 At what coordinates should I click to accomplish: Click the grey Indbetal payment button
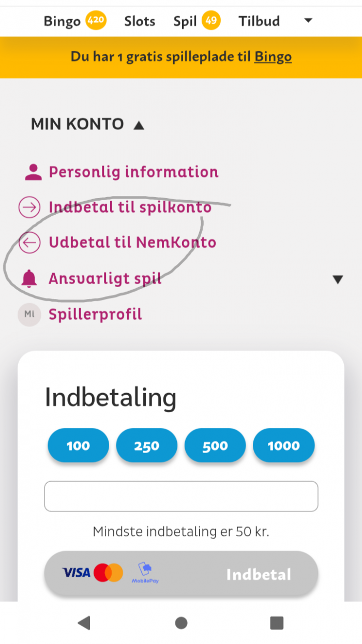click(181, 574)
